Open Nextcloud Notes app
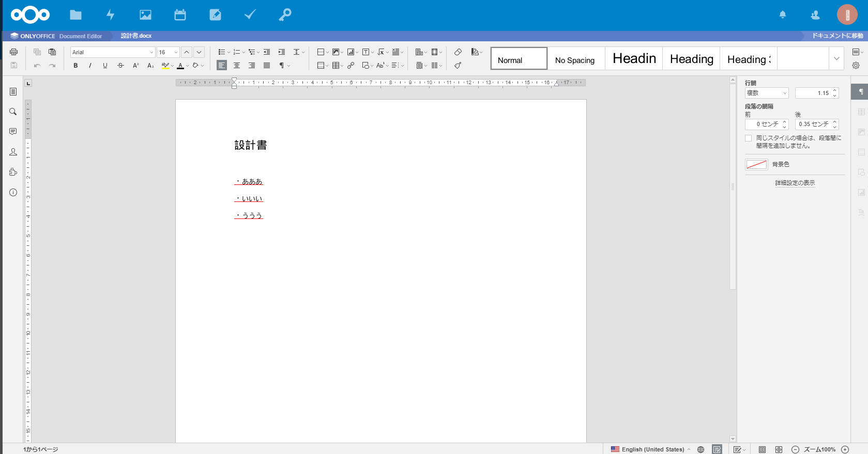The height and width of the screenshot is (454, 868). (215, 15)
